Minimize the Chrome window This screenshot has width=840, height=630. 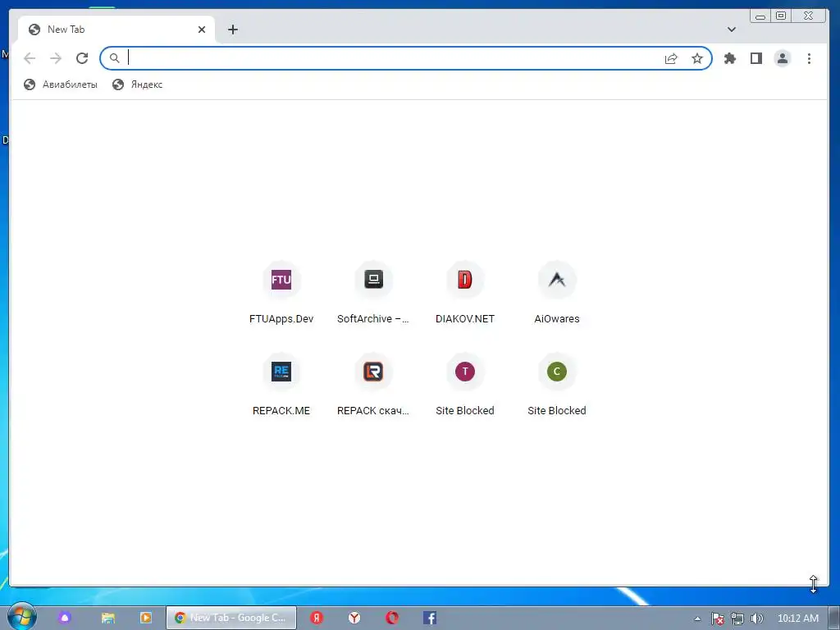pos(760,16)
